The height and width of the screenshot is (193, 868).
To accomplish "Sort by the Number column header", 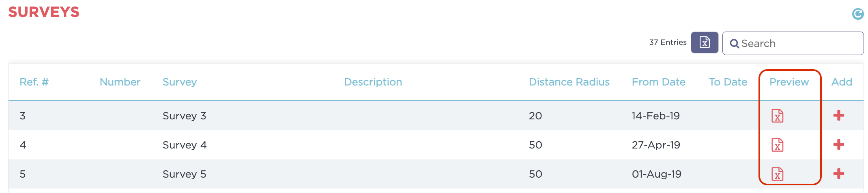I will pyautogui.click(x=120, y=82).
